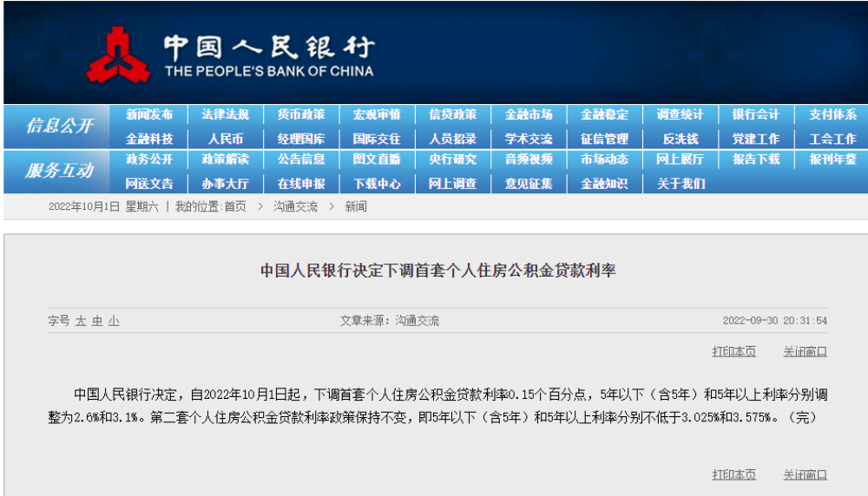This screenshot has height=496, width=868.
Task: Open the 征信管理 page
Action: pos(604,139)
